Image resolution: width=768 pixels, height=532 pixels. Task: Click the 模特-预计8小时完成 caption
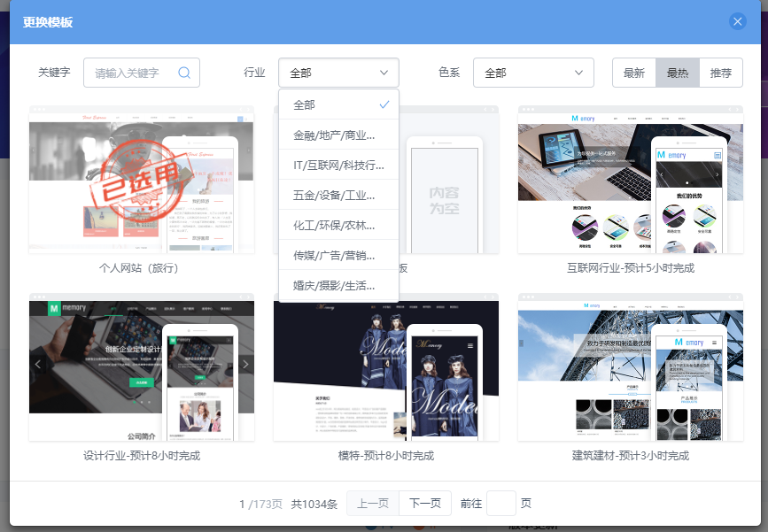click(386, 456)
